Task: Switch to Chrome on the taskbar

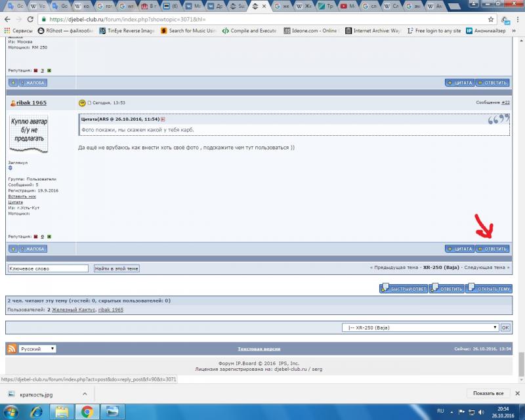Action: [87, 411]
